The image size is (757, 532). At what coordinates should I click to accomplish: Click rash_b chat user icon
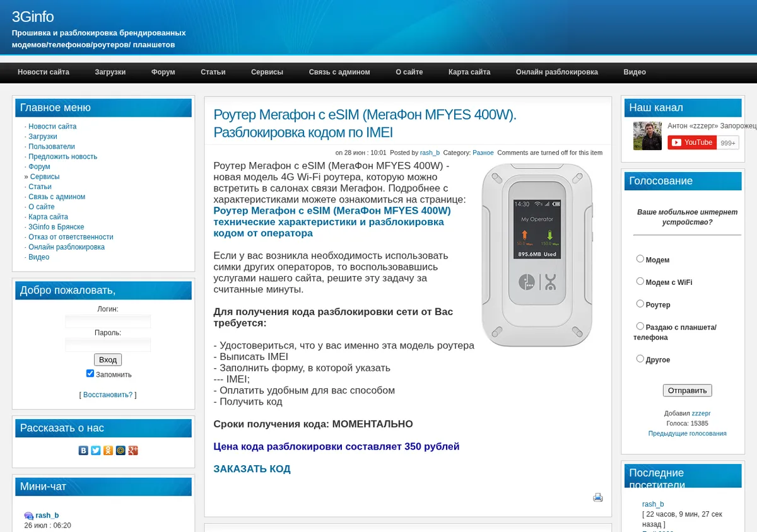pos(29,516)
